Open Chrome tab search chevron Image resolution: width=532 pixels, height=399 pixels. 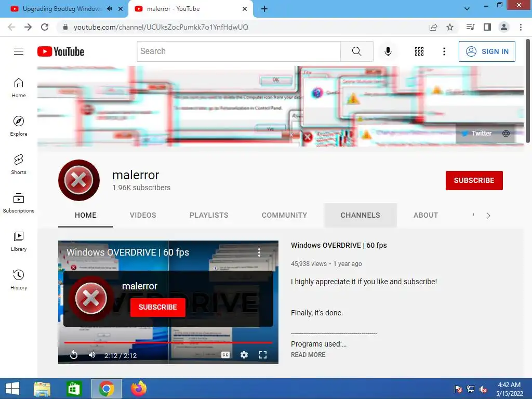(467, 9)
